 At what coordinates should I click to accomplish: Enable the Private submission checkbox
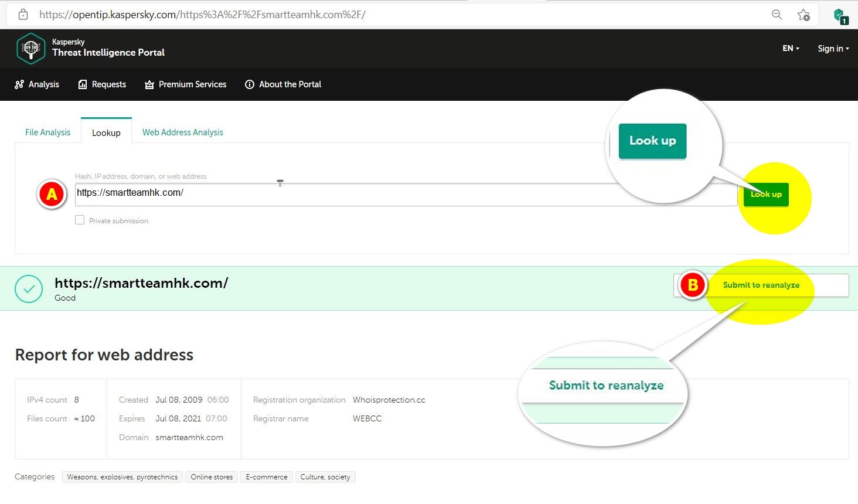tap(80, 220)
